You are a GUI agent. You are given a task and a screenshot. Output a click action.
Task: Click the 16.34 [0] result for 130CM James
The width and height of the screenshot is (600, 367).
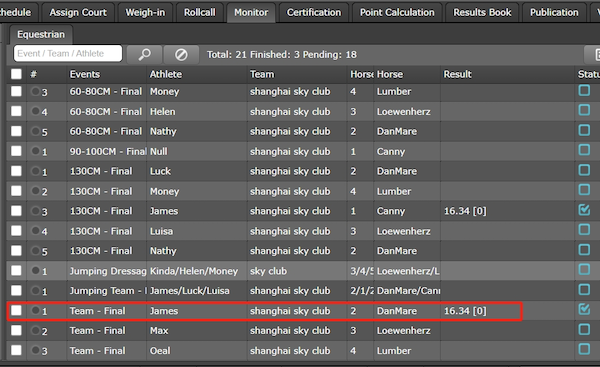pos(465,211)
